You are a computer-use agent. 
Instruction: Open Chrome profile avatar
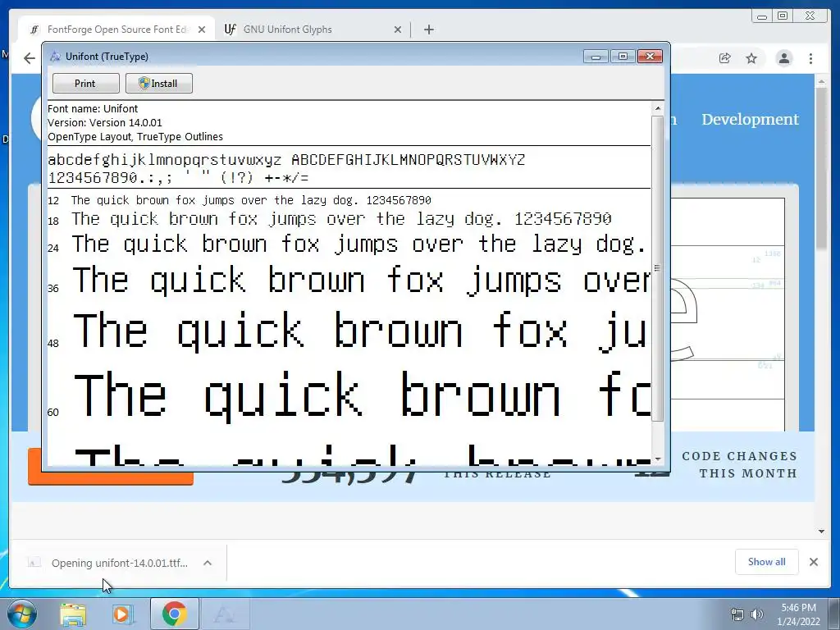coord(784,58)
